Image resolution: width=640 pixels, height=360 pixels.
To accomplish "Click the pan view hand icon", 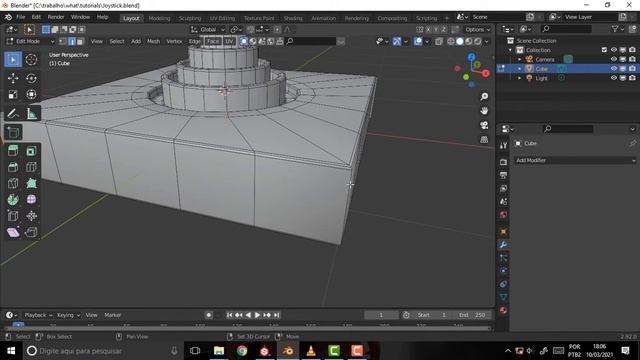I will coord(484,111).
